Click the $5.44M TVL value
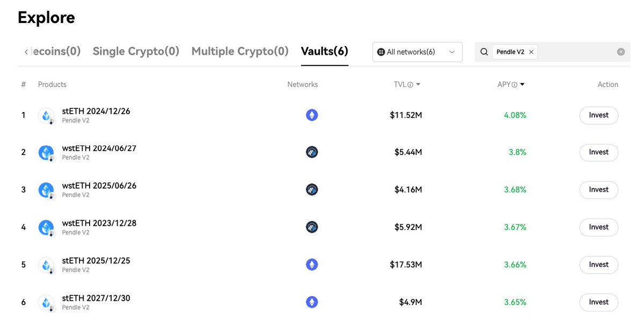 pos(408,152)
